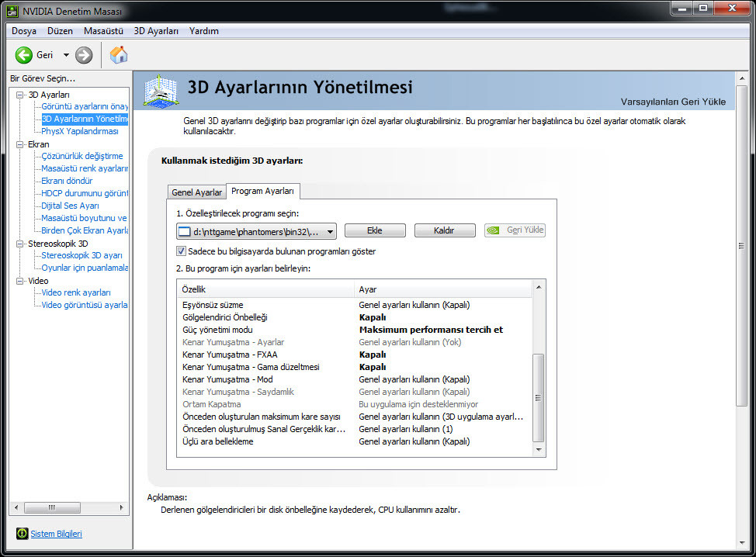Click main page scrollbar up arrow

(x=741, y=78)
